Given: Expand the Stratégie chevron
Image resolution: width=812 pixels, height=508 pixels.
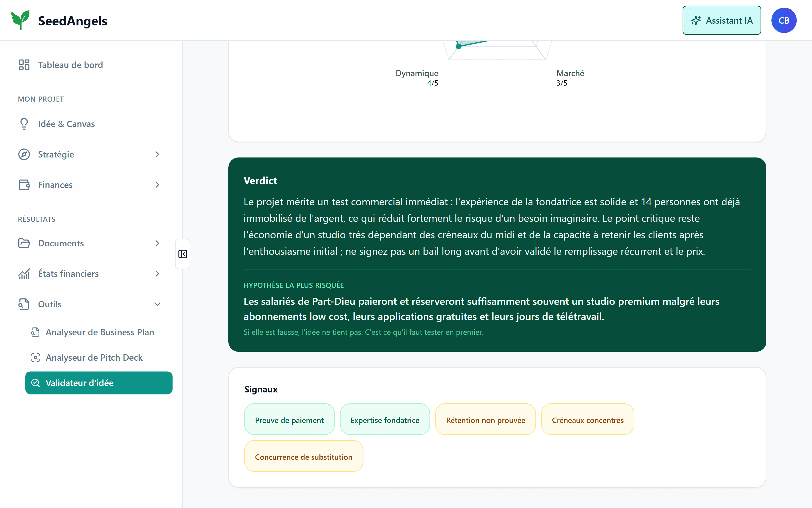Looking at the screenshot, I should point(157,154).
